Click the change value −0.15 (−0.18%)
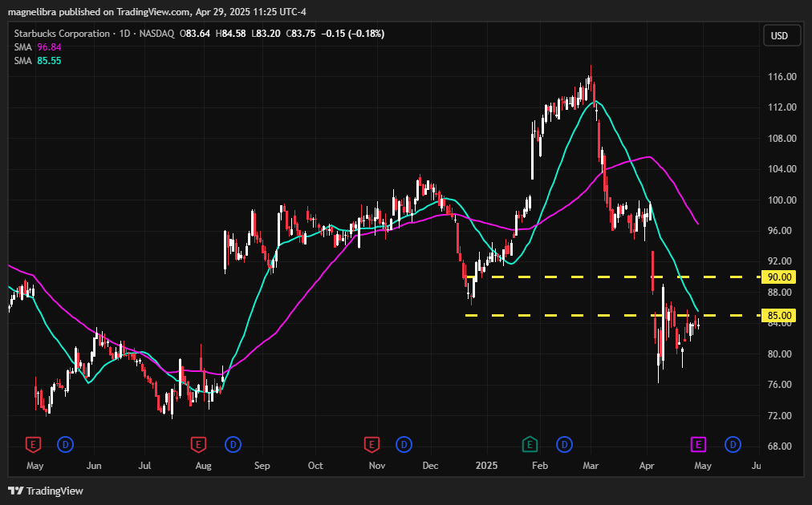Viewport: 812px width, 505px height. pos(353,34)
